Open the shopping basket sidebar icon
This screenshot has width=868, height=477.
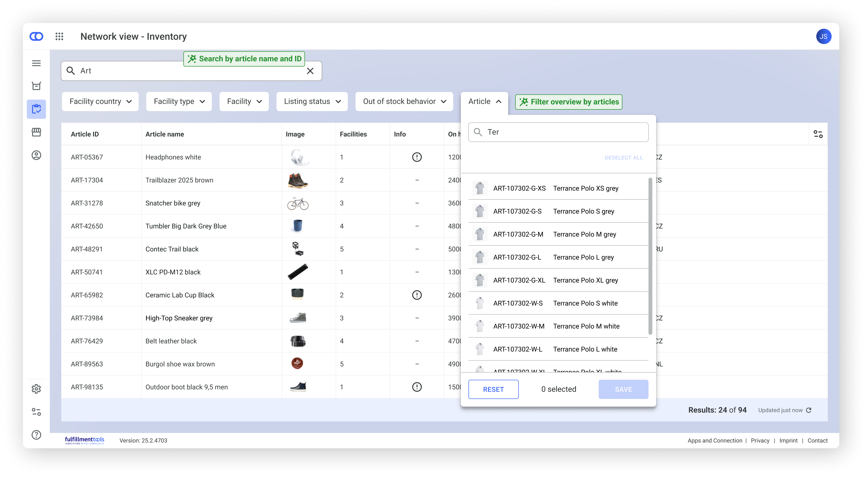(x=36, y=86)
